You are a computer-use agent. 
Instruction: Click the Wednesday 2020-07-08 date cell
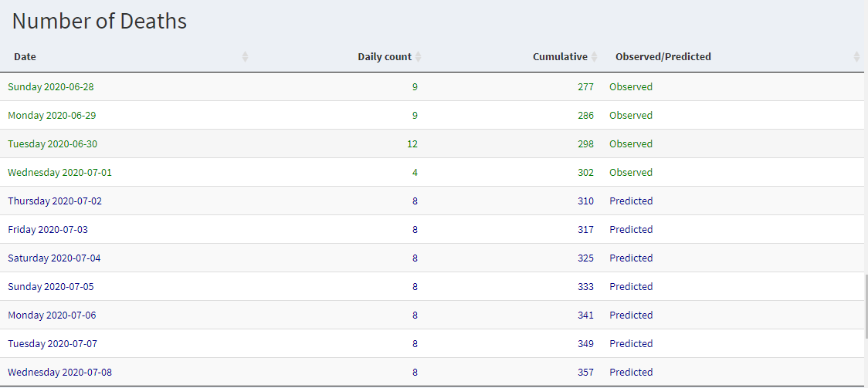(x=59, y=372)
